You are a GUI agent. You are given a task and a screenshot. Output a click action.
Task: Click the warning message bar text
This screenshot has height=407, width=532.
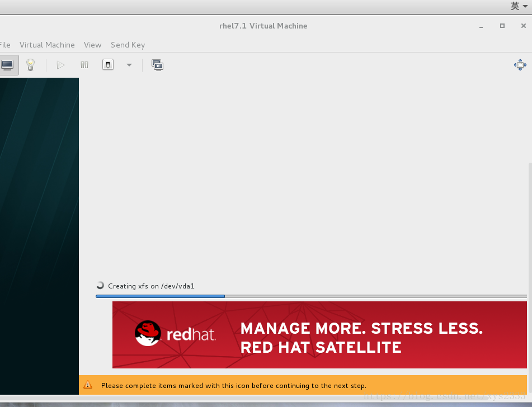click(234, 386)
